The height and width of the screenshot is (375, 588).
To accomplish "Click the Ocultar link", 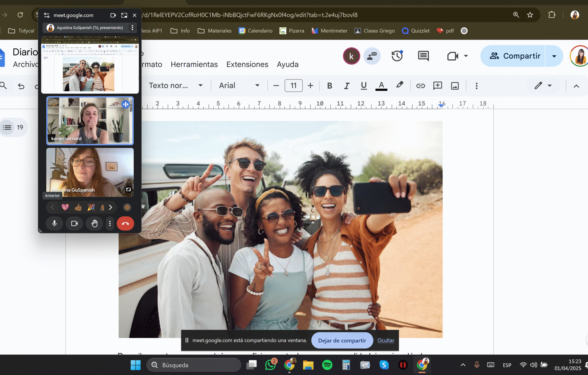I will pos(386,340).
